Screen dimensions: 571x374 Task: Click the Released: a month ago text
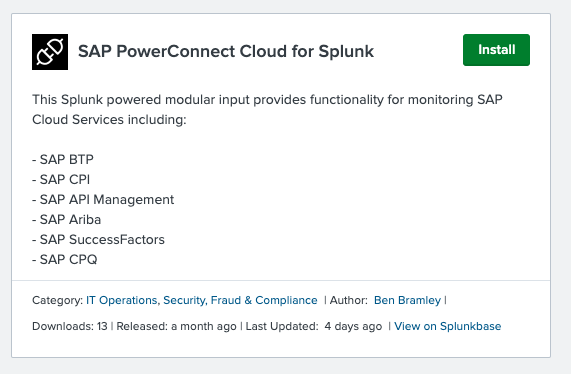pos(176,326)
